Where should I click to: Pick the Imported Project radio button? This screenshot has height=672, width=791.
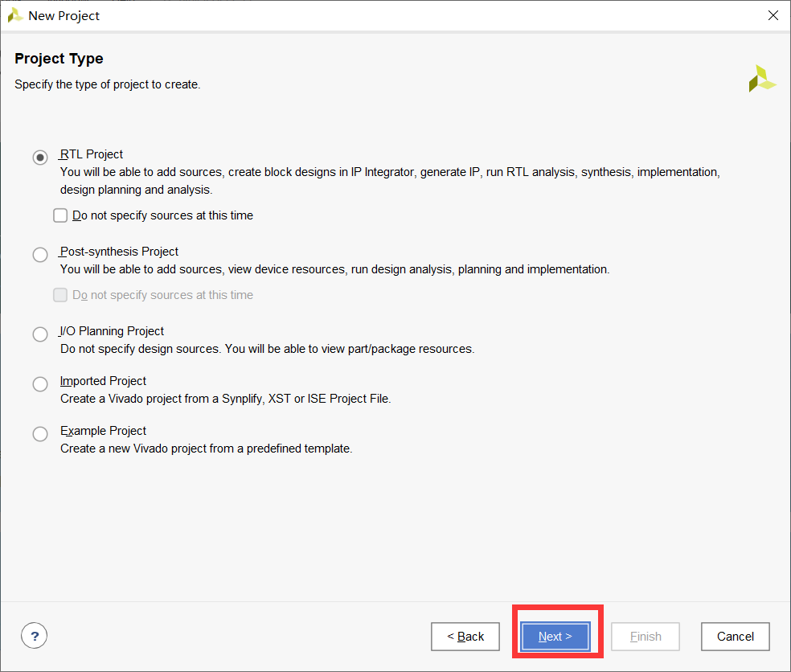coord(40,384)
